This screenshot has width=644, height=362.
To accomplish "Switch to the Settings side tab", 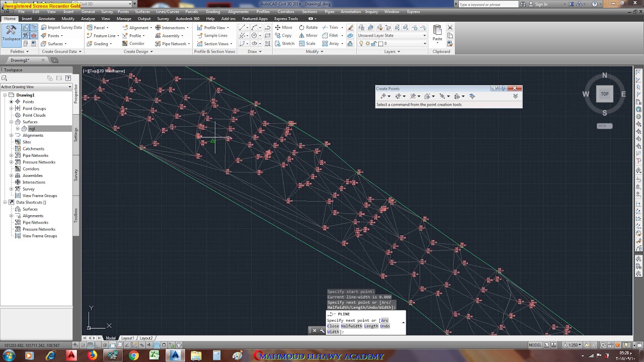I will click(76, 134).
